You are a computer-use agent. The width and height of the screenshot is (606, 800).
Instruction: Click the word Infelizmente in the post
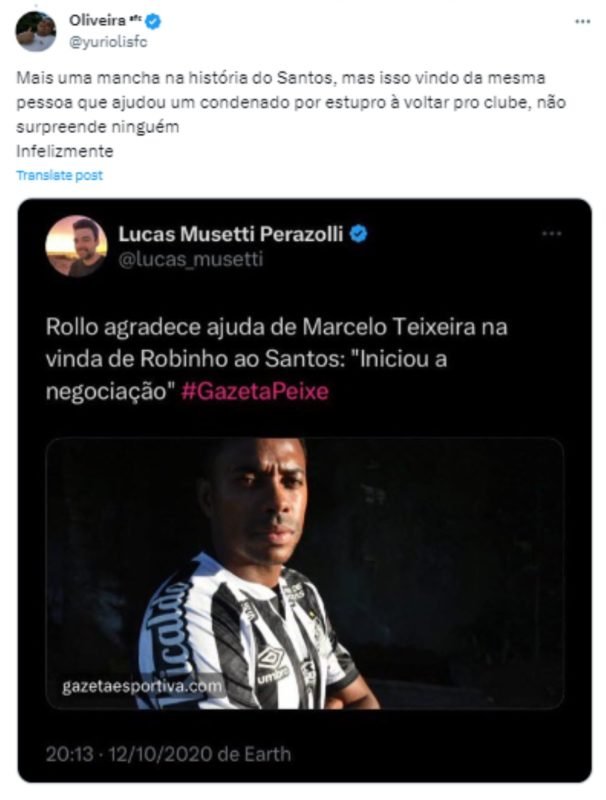click(x=65, y=151)
